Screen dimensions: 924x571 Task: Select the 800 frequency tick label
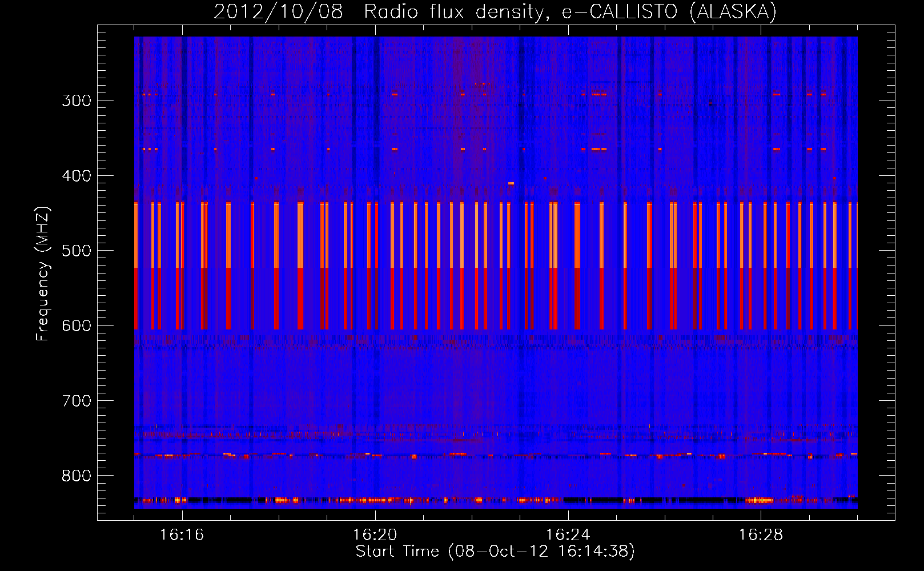click(77, 476)
